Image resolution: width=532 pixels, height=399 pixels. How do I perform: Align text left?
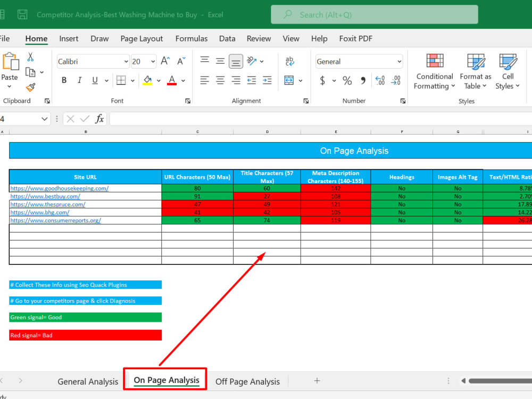[x=205, y=80]
